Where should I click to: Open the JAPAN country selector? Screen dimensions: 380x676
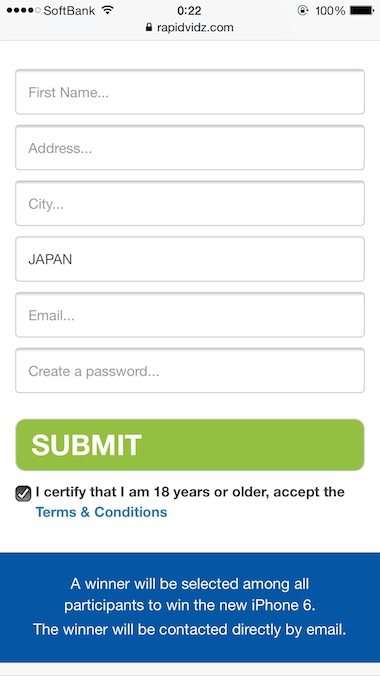click(190, 259)
